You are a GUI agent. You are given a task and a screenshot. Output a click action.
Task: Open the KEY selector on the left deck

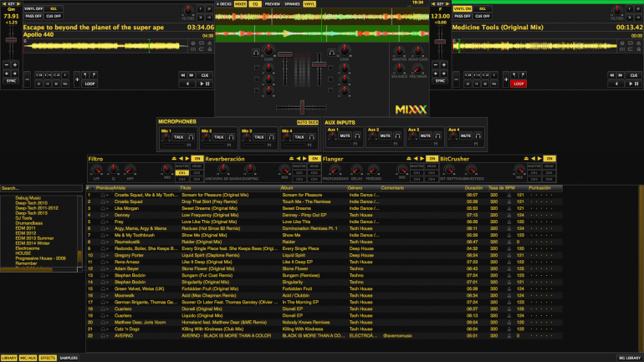pos(10,3)
